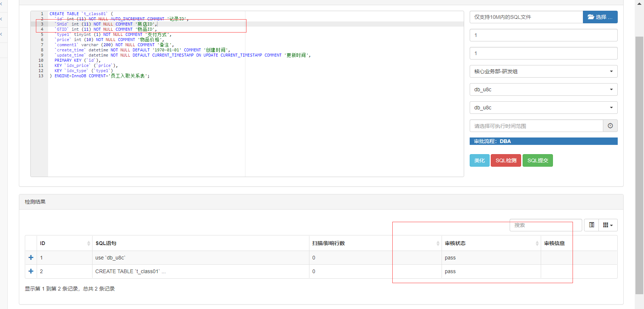Click the 审批流程: DBA bar

pyautogui.click(x=543, y=141)
